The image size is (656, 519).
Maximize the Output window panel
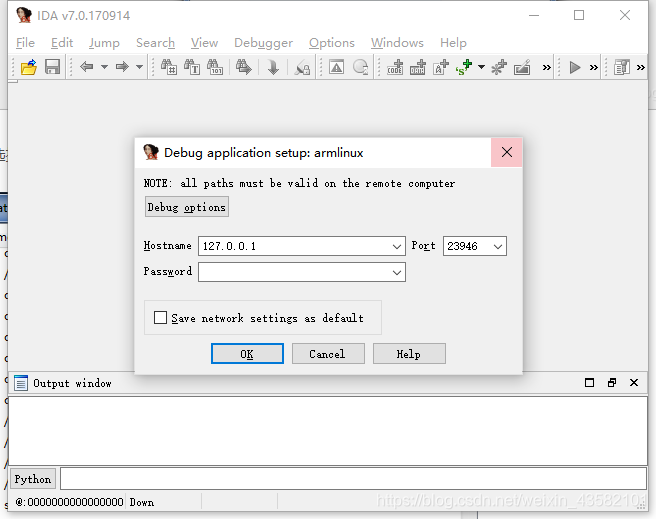point(589,383)
